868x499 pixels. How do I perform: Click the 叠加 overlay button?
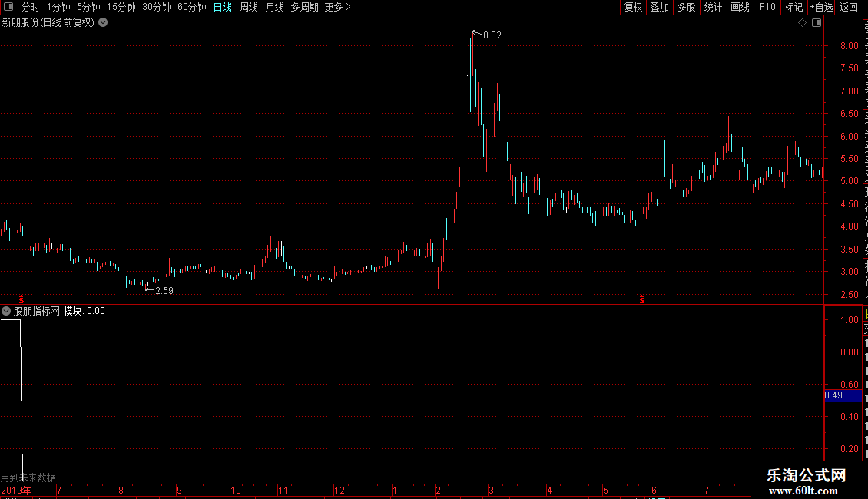[659, 7]
